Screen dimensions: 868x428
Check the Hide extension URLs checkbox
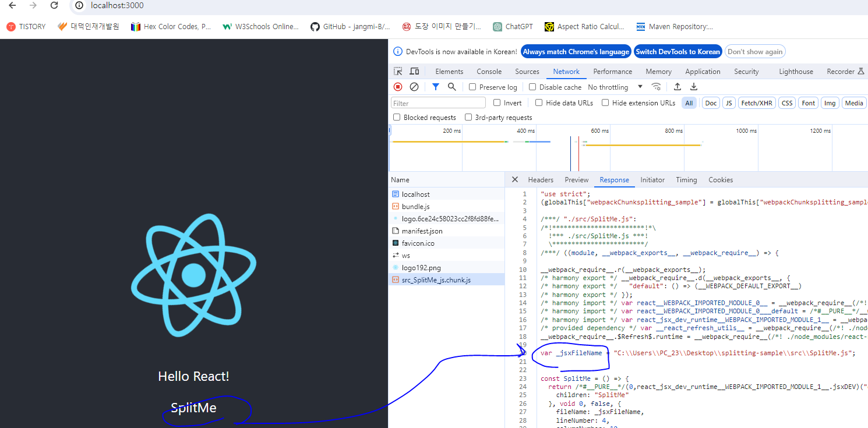coord(605,102)
